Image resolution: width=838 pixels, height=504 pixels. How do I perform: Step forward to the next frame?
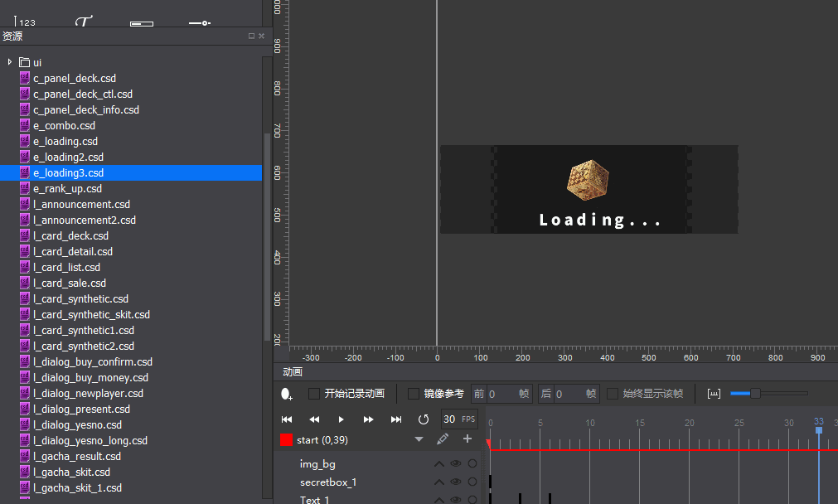(x=368, y=419)
